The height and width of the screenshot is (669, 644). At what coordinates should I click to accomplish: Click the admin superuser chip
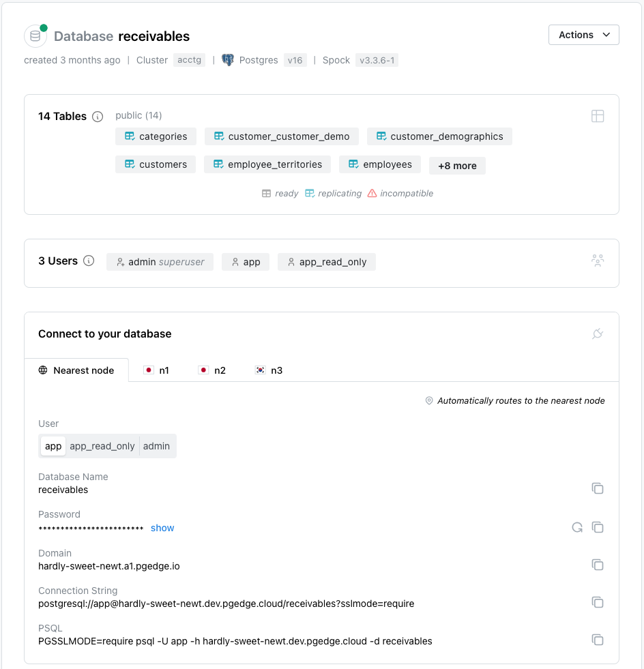(x=160, y=262)
